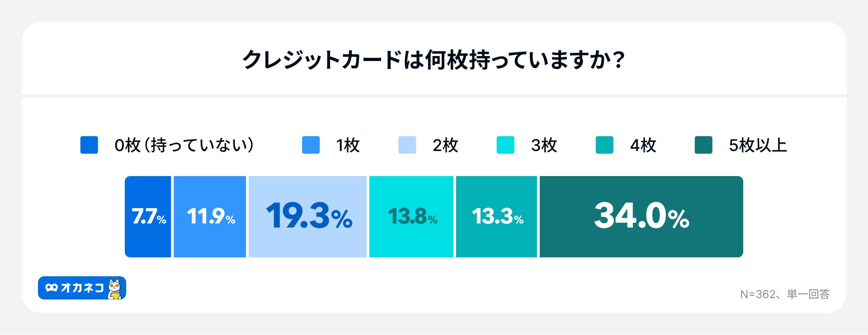Click the 4枚 teal legend square
This screenshot has width=868, height=335.
tap(604, 145)
